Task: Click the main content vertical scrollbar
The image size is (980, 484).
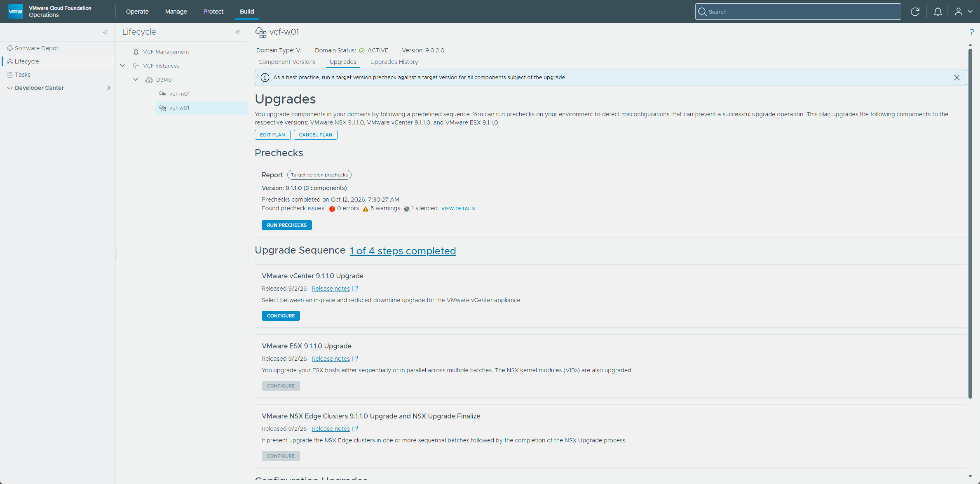Action: tap(970, 223)
